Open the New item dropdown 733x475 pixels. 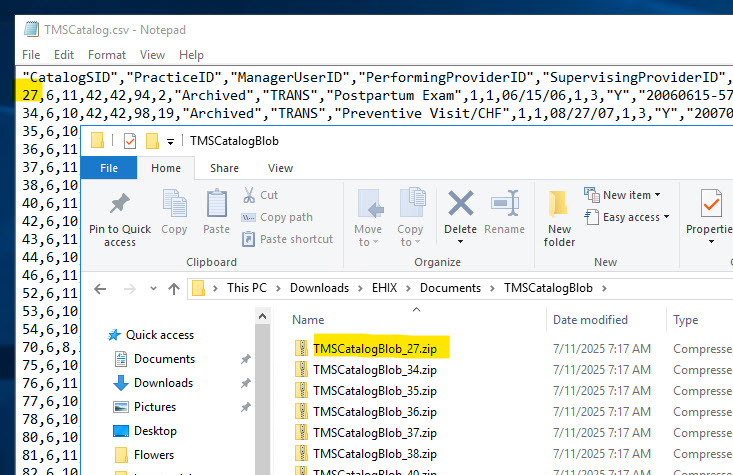coord(622,195)
